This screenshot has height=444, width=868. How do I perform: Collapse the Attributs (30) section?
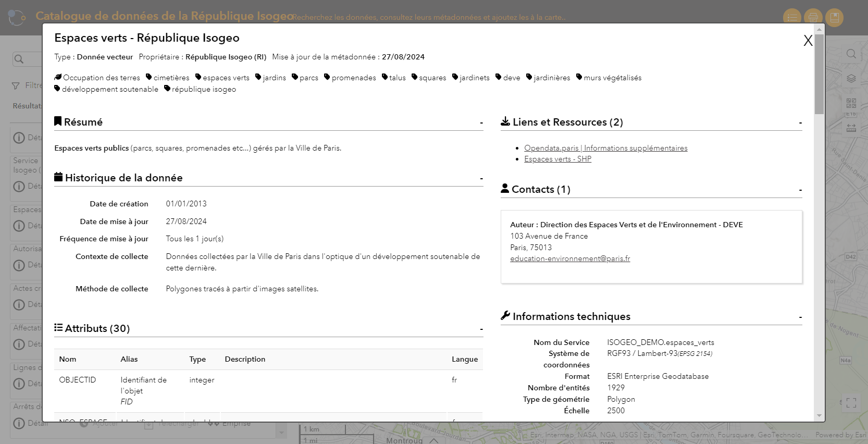[x=481, y=329]
